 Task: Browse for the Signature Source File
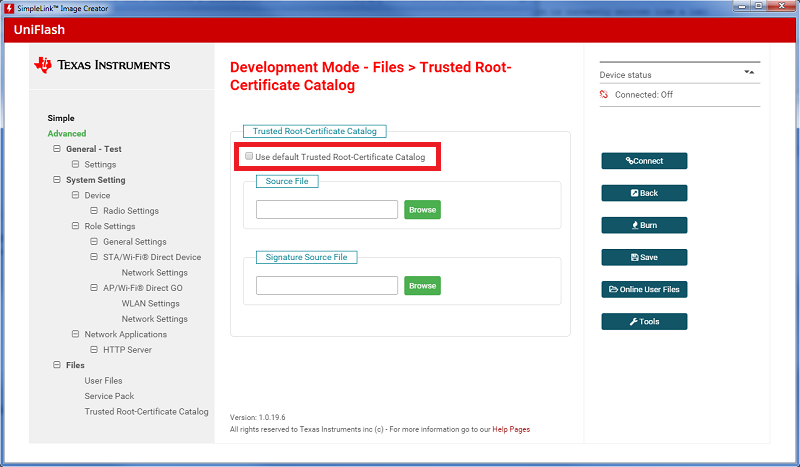(422, 285)
